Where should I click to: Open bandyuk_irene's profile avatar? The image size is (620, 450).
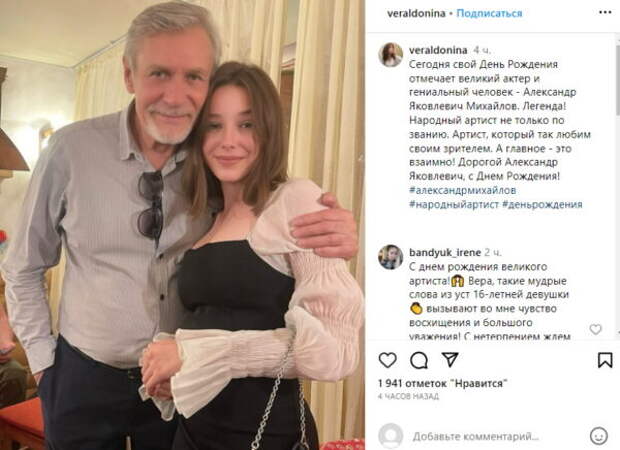(x=391, y=257)
